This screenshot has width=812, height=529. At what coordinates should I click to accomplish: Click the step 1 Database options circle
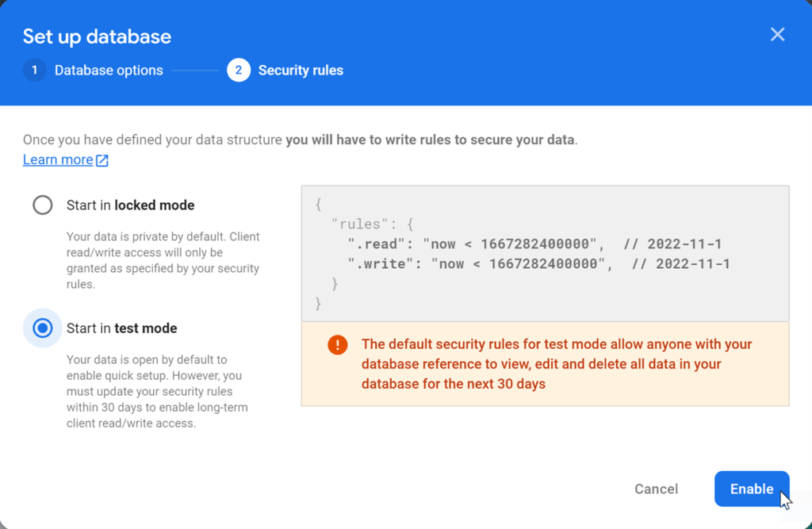tap(34, 70)
